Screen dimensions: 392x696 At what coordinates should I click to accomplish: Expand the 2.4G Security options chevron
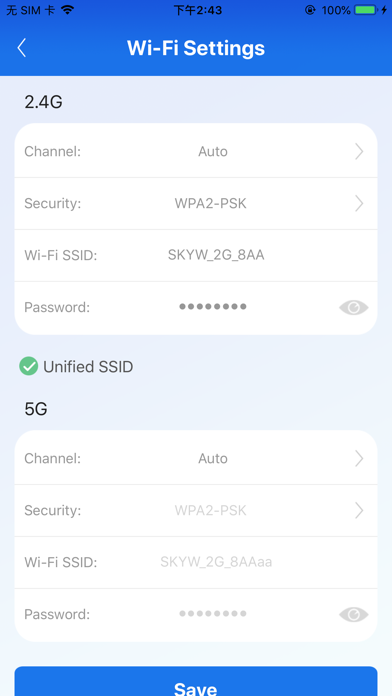[x=359, y=204]
